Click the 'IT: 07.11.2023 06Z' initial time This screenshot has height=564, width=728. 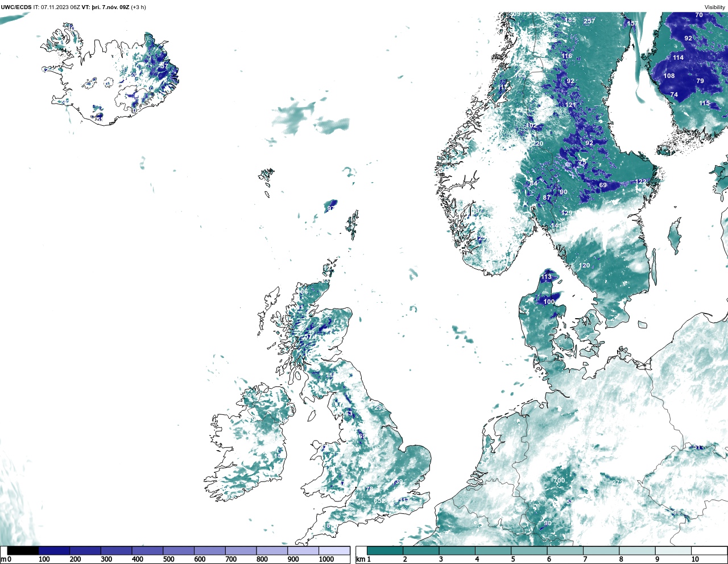[56, 7]
